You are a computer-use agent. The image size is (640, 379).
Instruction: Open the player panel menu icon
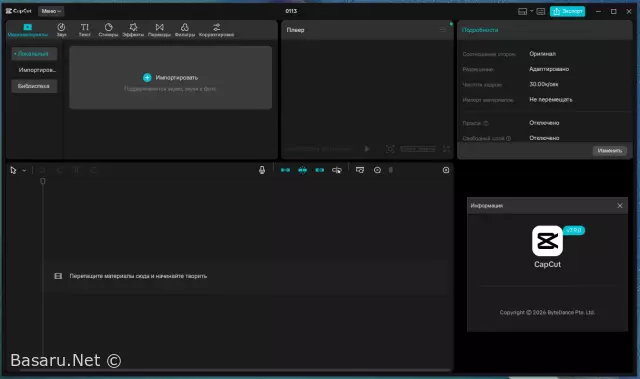click(x=443, y=29)
